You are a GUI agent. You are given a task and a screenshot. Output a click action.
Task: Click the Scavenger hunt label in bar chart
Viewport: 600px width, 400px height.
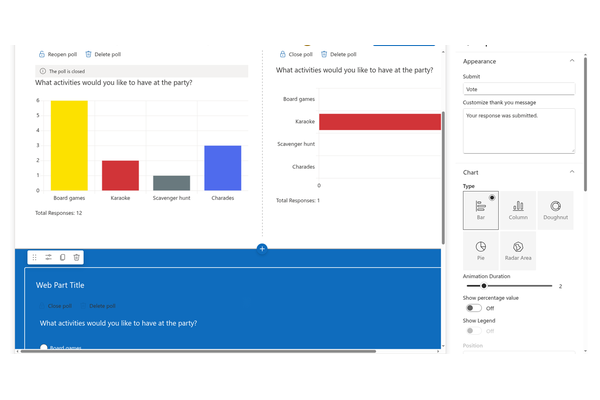point(296,144)
